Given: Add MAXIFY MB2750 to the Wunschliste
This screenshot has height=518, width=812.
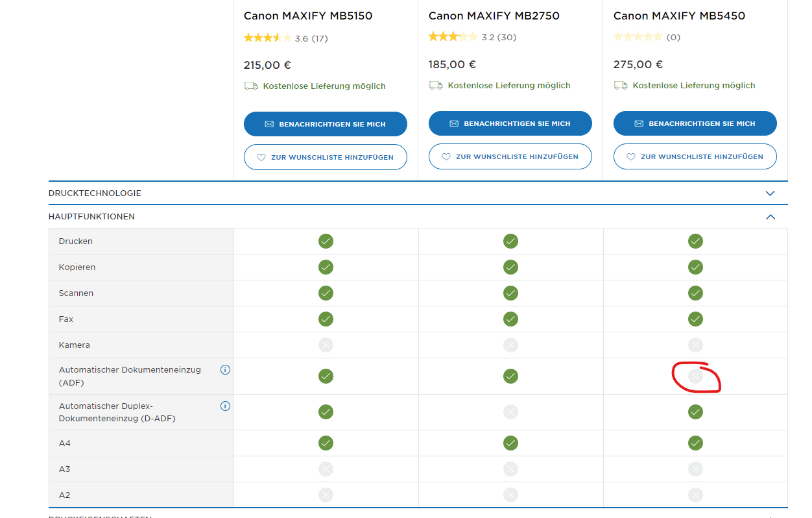Looking at the screenshot, I should 510,156.
